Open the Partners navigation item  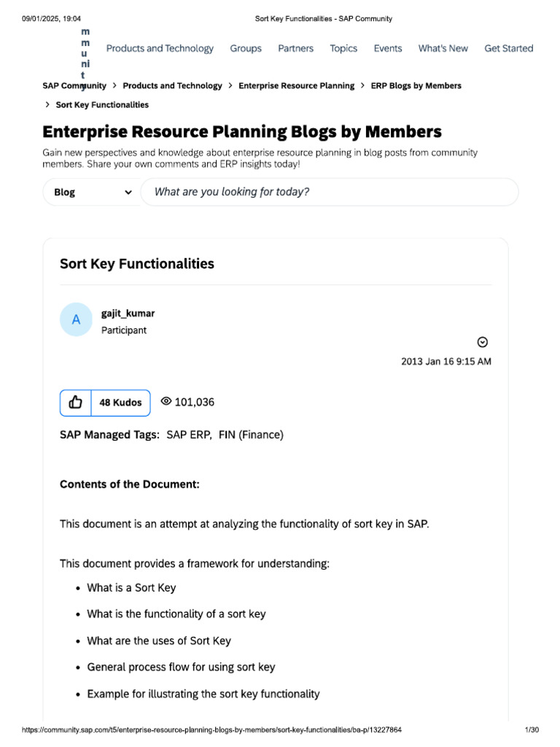point(295,48)
